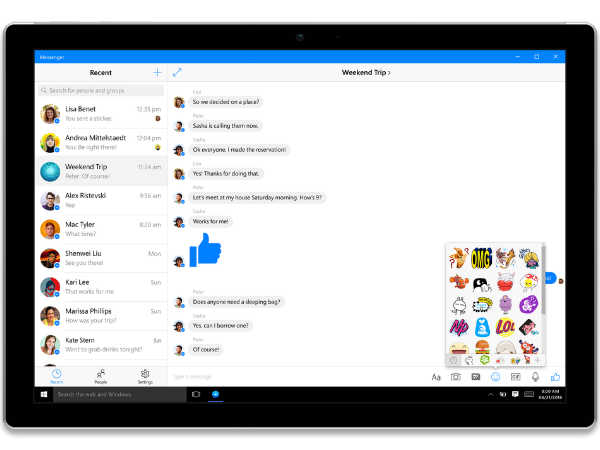Expand Weekend Trip group details from header

(366, 72)
